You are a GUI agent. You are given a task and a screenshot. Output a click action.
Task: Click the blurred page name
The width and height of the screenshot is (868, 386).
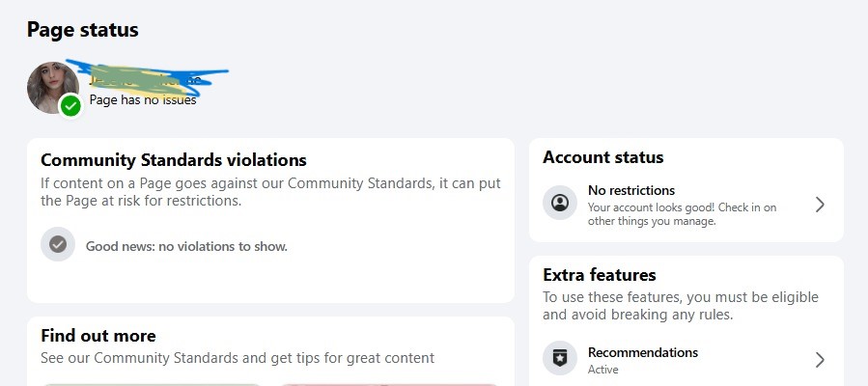[x=145, y=77]
